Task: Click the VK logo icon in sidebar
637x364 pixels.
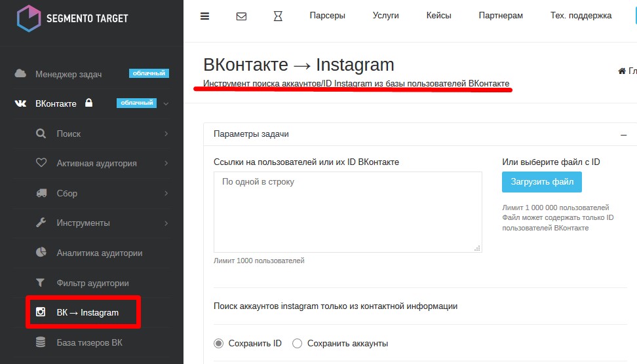Action: click(x=20, y=103)
